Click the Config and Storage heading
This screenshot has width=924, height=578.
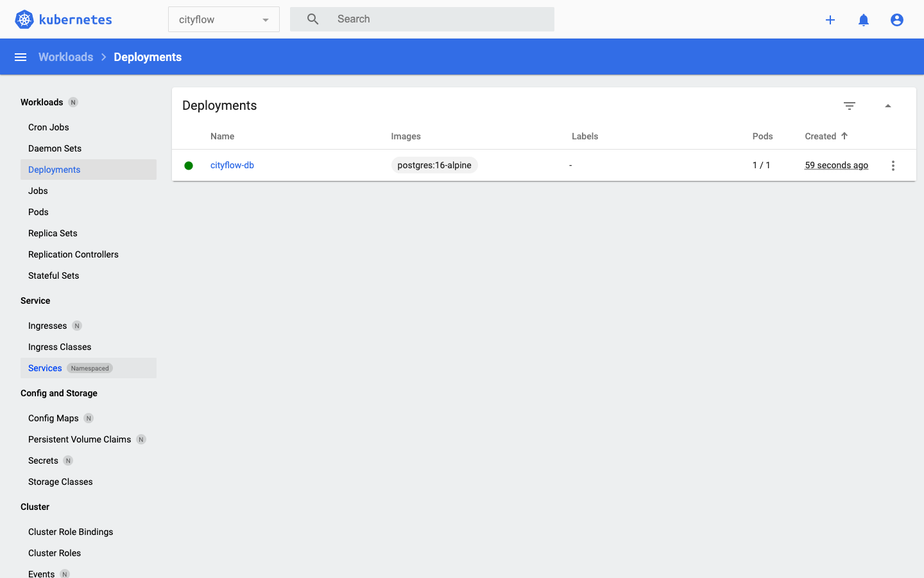(x=59, y=393)
